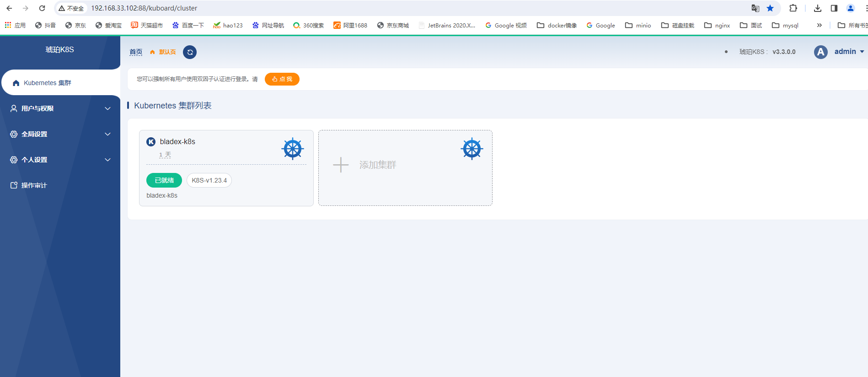The height and width of the screenshot is (377, 868).
Task: Click the admin avatar circle
Action: 821,52
